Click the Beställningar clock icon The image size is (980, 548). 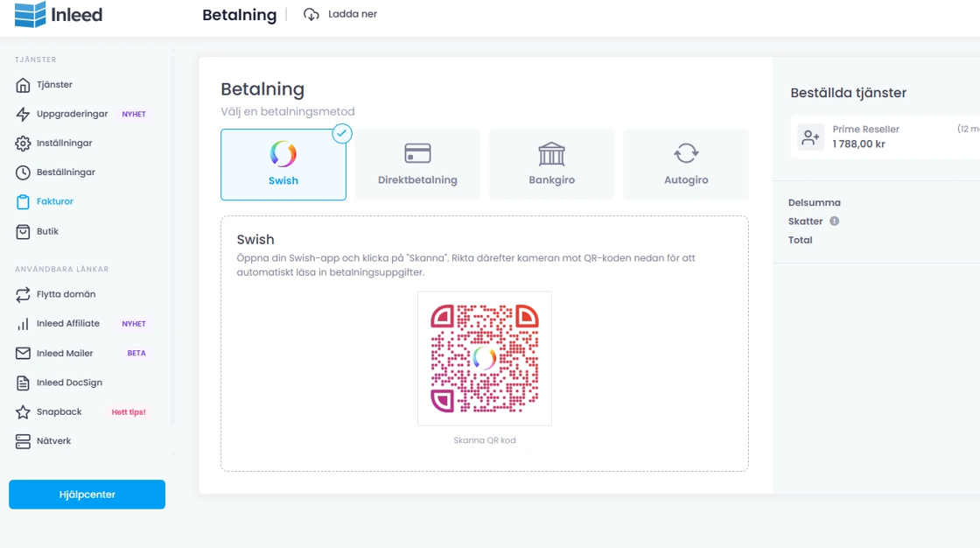(23, 172)
